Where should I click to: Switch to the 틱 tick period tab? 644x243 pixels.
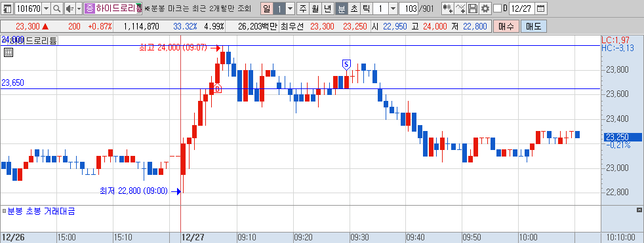pos(366,9)
